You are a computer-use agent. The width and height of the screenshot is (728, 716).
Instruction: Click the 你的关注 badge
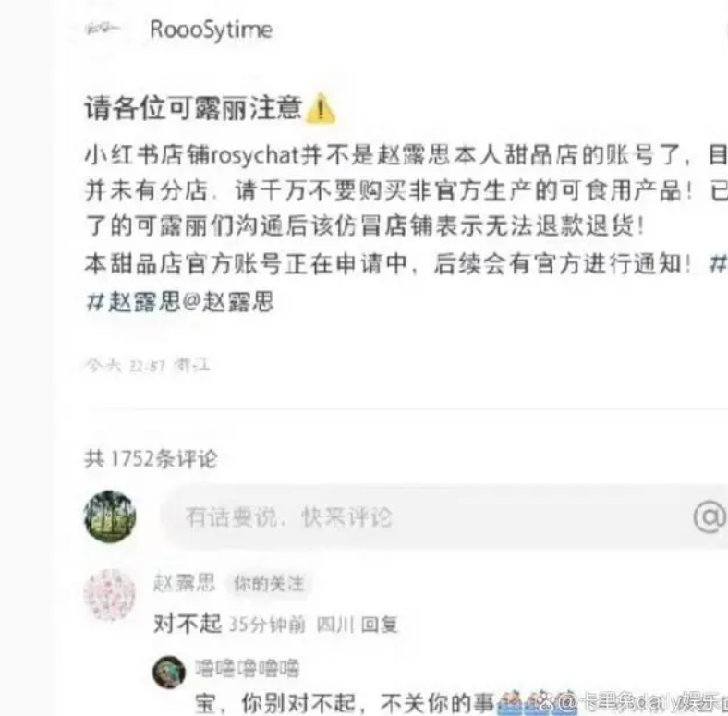pos(269,583)
